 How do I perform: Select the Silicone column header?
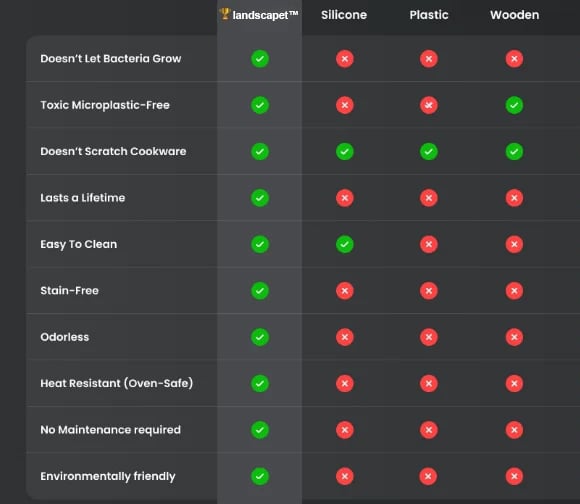coord(344,15)
